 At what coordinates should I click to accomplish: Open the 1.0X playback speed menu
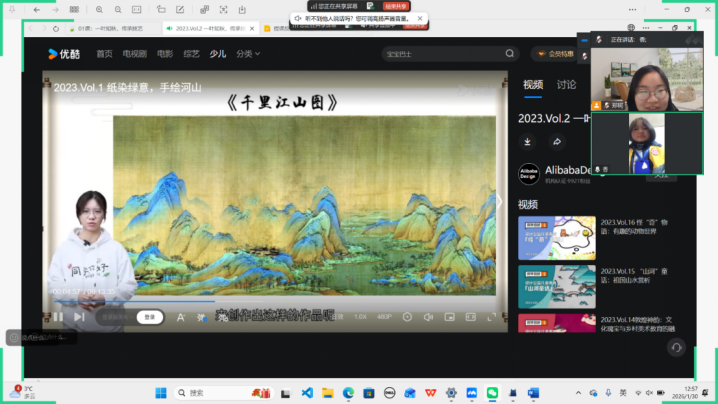tap(360, 317)
